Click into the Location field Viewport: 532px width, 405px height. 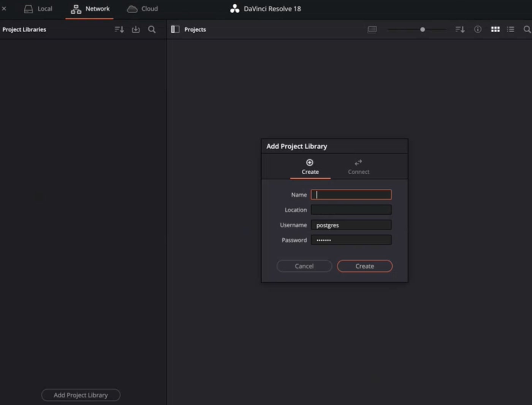(x=351, y=210)
